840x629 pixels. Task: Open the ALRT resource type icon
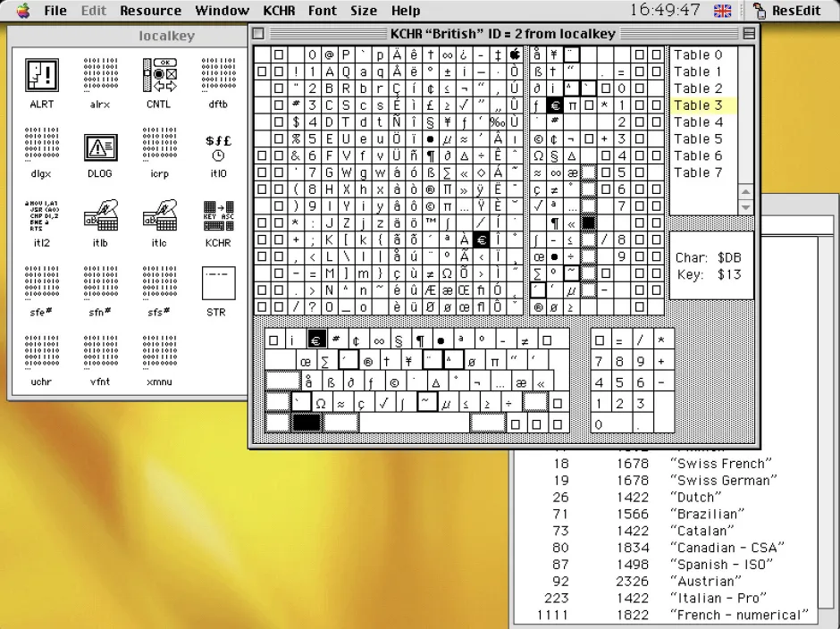tap(41, 77)
